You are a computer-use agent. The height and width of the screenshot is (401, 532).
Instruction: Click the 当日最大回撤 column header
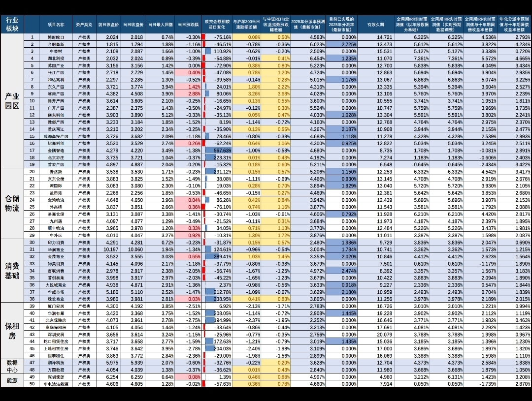[x=160, y=25]
